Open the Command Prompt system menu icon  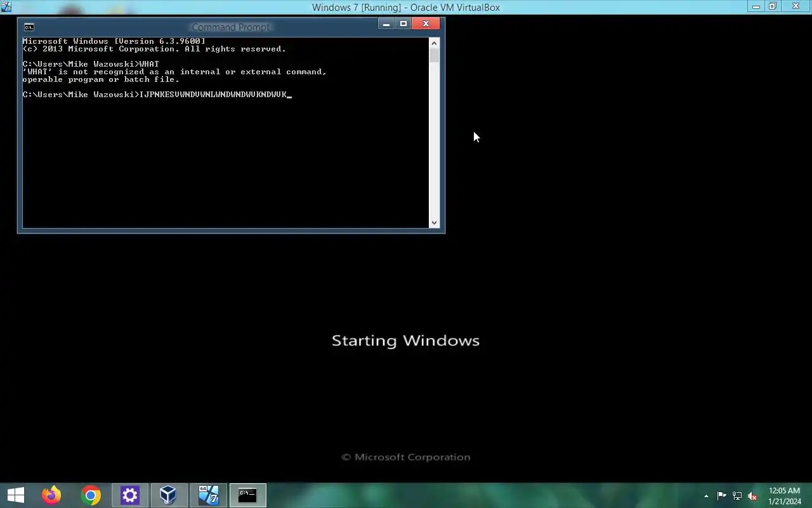click(x=29, y=27)
